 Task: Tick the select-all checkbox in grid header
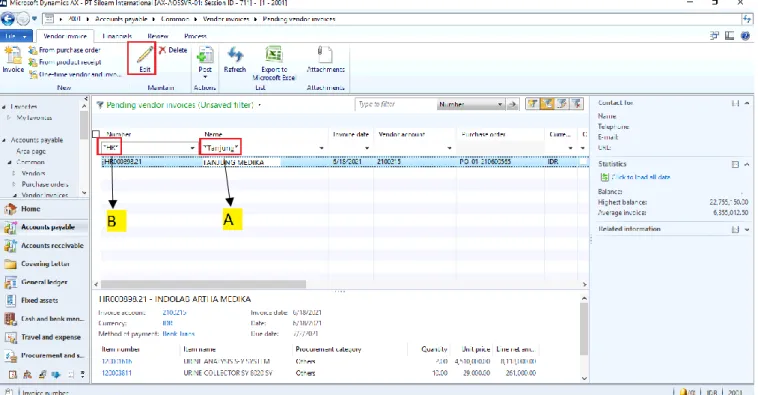pyautogui.click(x=96, y=134)
